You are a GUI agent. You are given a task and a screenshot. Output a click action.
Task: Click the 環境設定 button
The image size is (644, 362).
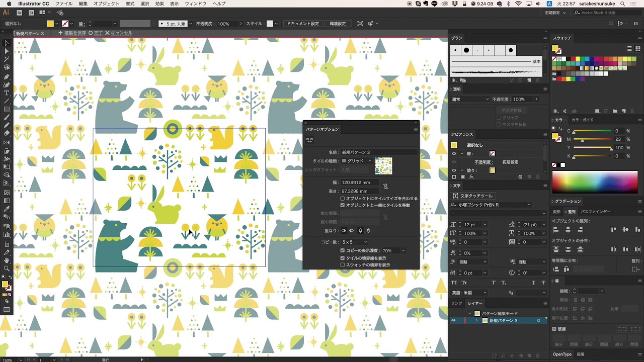click(x=338, y=24)
